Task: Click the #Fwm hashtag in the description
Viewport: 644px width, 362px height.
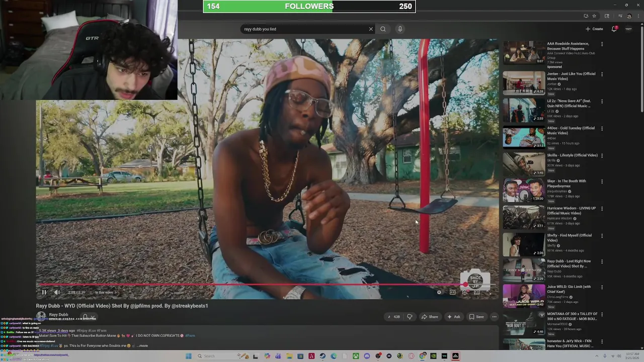Action: point(190,335)
